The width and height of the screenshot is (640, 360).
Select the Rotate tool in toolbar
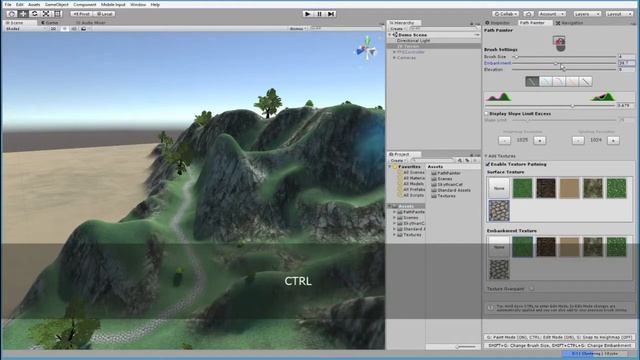pos(35,13)
